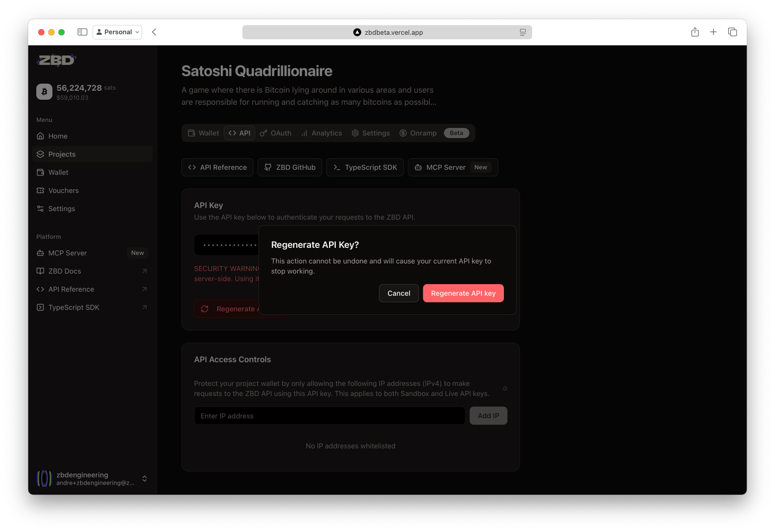775x532 pixels.
Task: Click the ZBD logo in sidebar
Action: point(56,60)
